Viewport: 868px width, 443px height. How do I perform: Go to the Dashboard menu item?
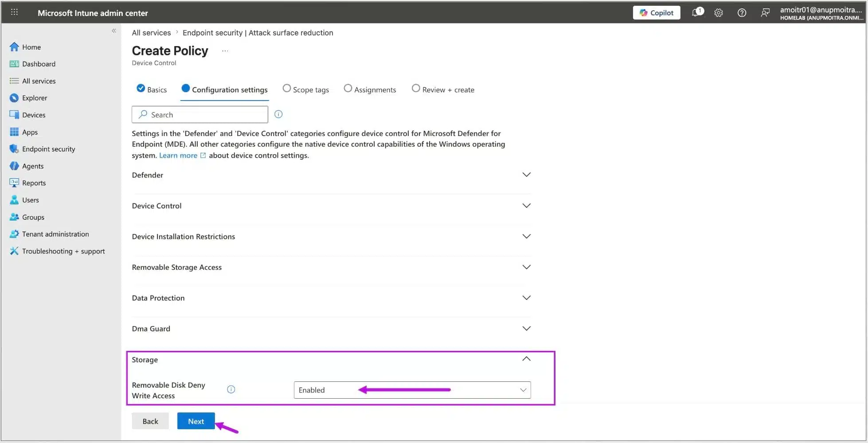[x=39, y=64]
